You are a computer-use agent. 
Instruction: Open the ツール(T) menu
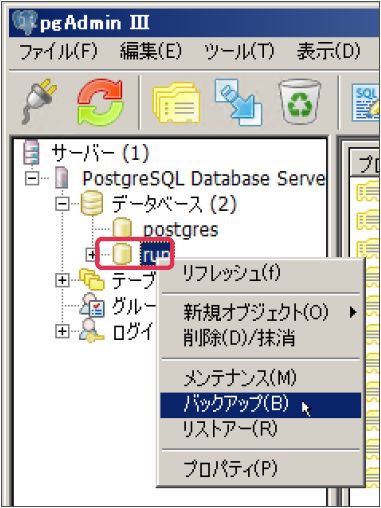click(x=239, y=52)
